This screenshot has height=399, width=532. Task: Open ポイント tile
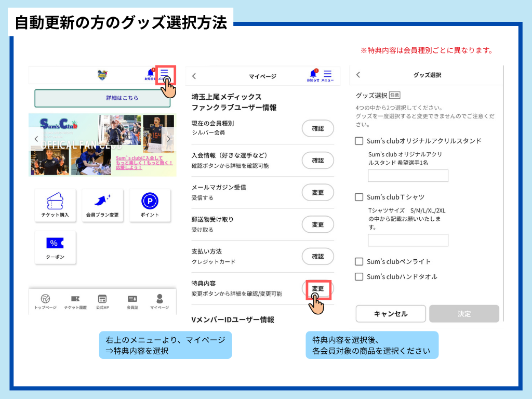(x=150, y=205)
